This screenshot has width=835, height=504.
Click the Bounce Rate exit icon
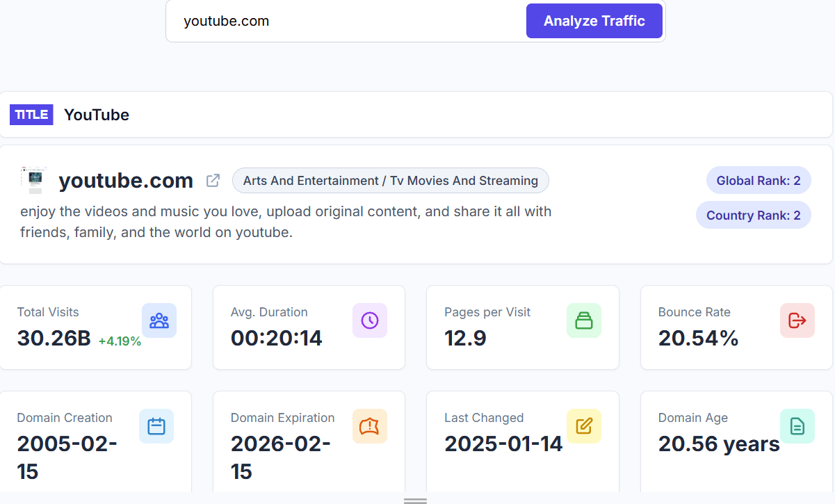click(x=797, y=320)
